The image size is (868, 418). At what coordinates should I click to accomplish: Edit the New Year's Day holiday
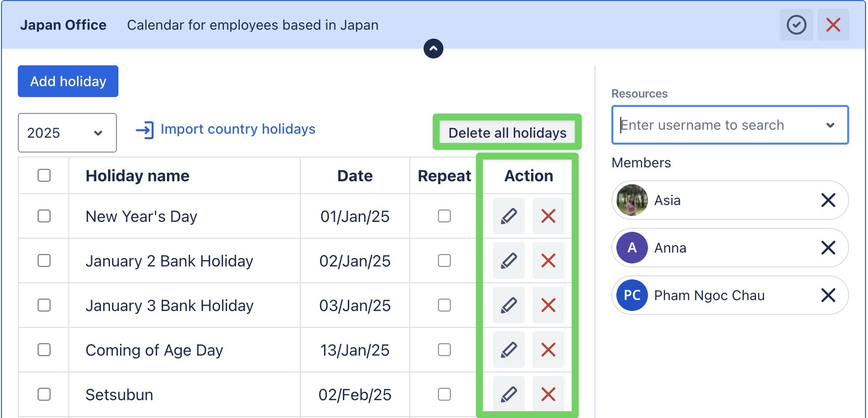pyautogui.click(x=508, y=216)
